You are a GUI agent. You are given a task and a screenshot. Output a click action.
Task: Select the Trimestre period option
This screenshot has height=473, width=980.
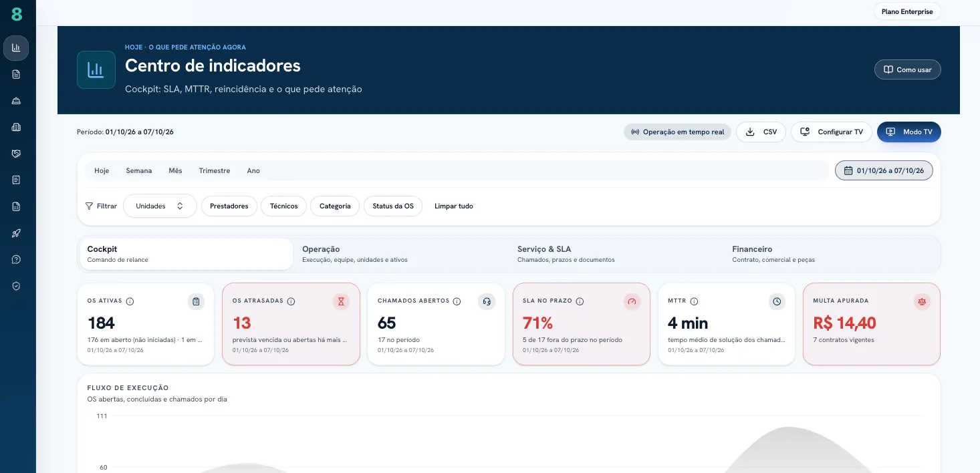pyautogui.click(x=215, y=170)
